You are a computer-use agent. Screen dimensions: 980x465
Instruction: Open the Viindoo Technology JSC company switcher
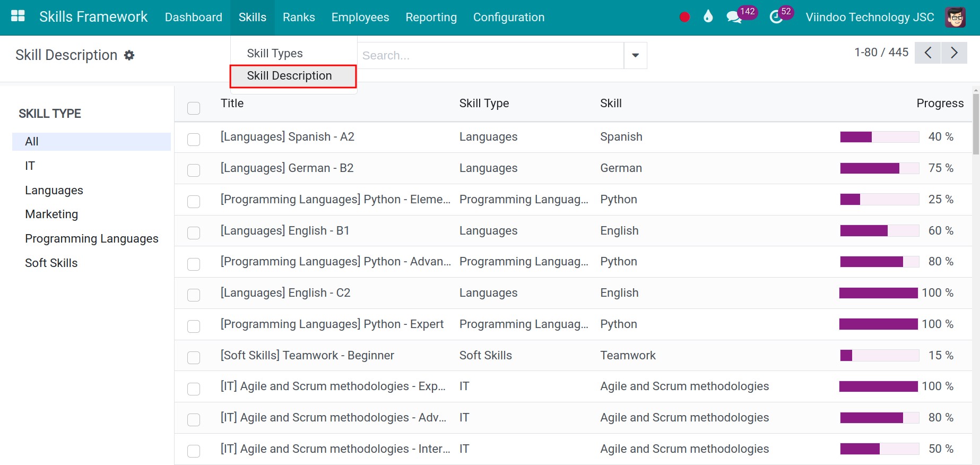870,17
